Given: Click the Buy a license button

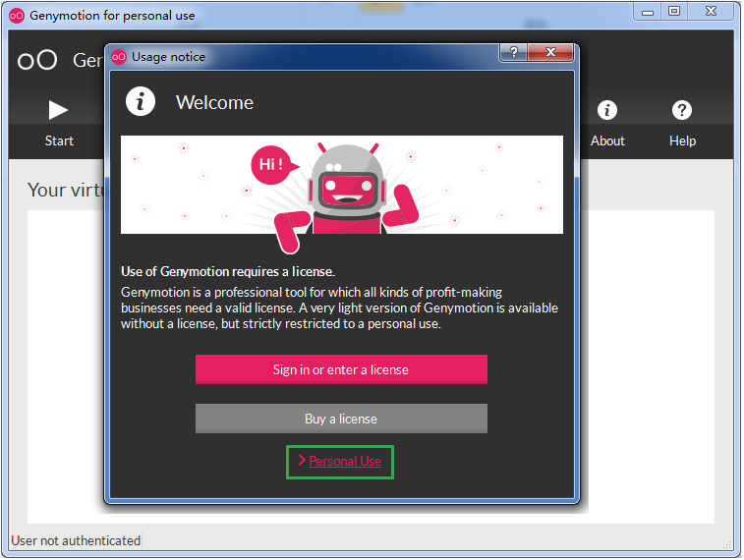Looking at the screenshot, I should (341, 419).
